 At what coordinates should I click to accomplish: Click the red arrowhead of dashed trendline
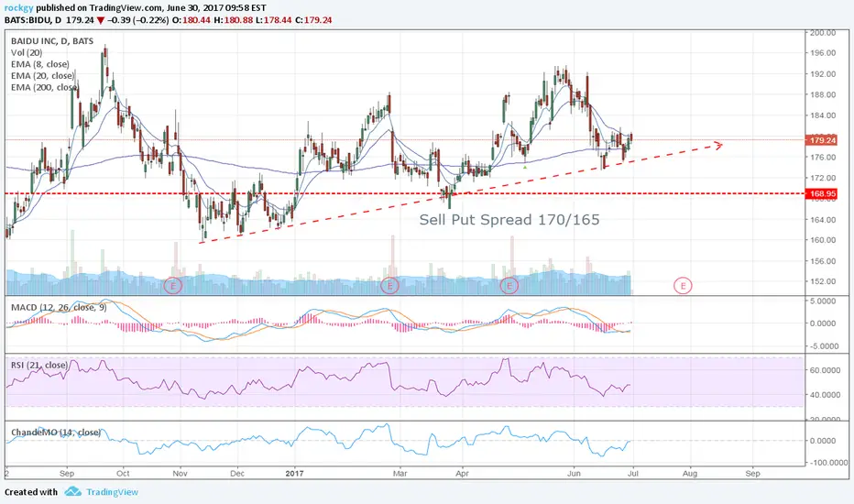[718, 145]
